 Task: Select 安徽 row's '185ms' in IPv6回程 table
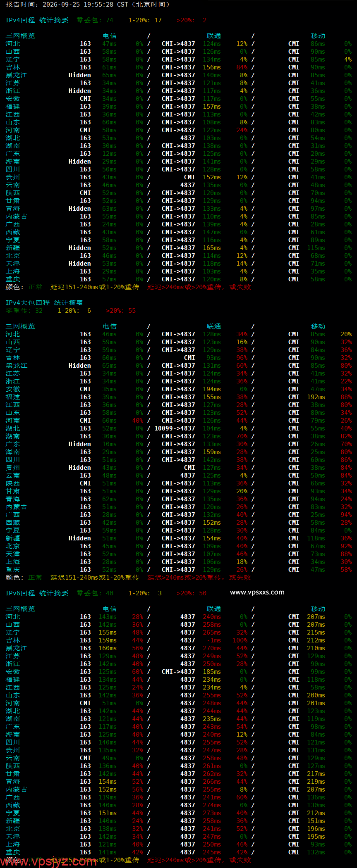click(x=212, y=672)
